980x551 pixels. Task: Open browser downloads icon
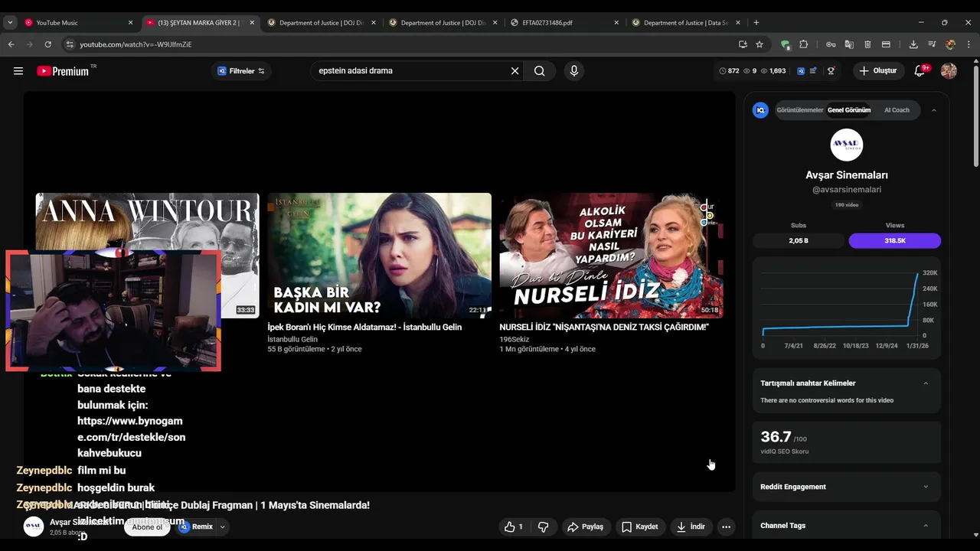[x=913, y=44]
